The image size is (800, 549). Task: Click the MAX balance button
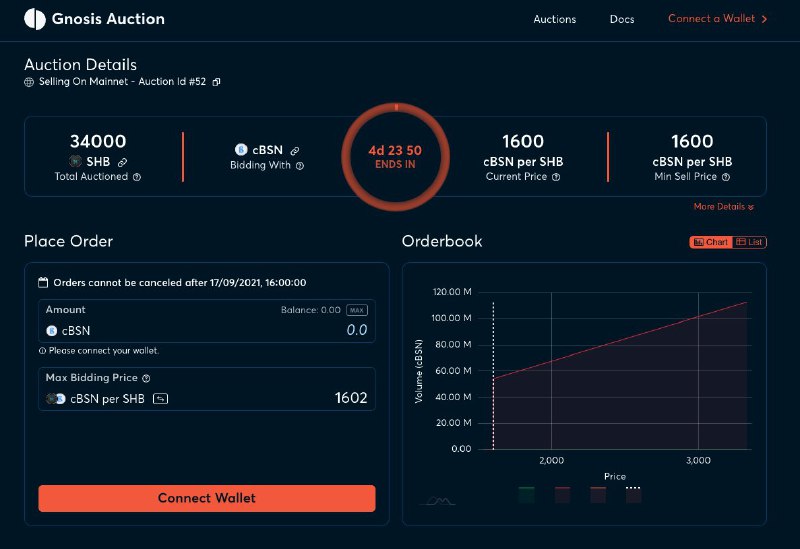[357, 310]
